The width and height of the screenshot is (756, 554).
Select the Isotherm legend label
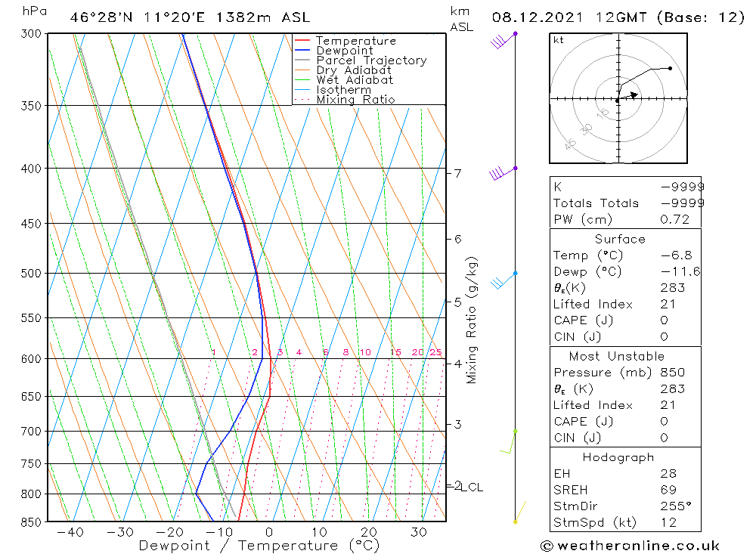344,90
